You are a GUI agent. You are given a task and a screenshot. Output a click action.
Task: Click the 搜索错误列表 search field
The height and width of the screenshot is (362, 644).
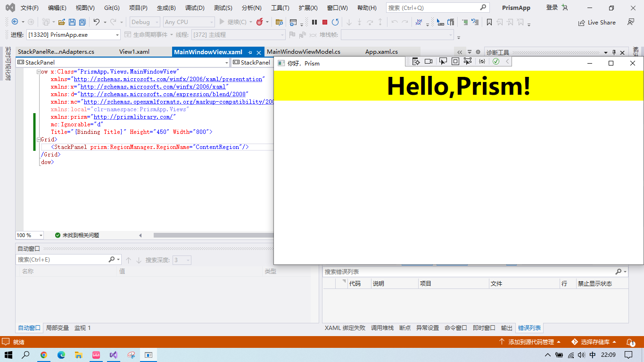(x=475, y=272)
